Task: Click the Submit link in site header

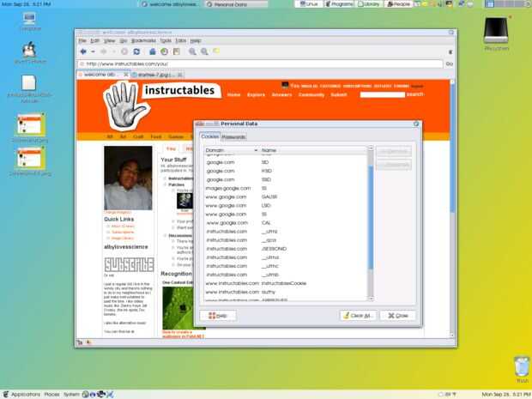Action: click(339, 94)
